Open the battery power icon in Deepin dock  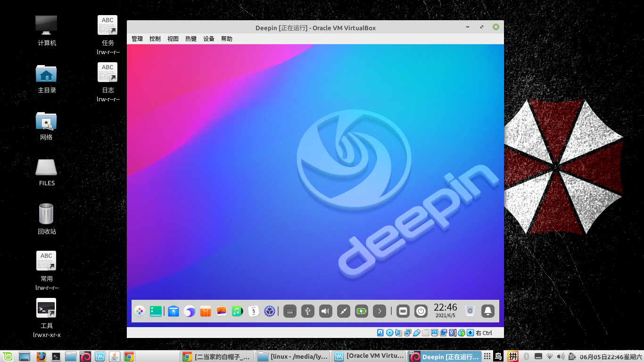(x=362, y=311)
